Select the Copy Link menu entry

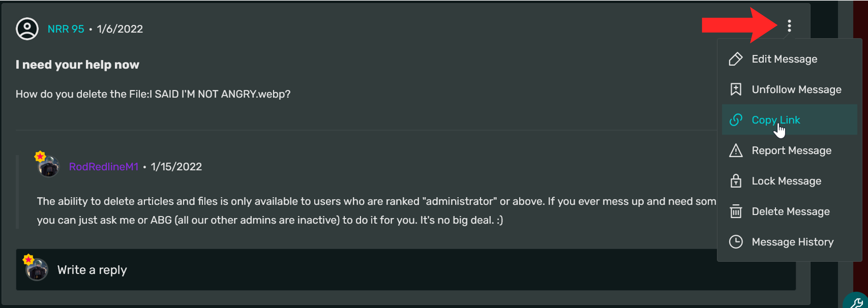(789, 120)
